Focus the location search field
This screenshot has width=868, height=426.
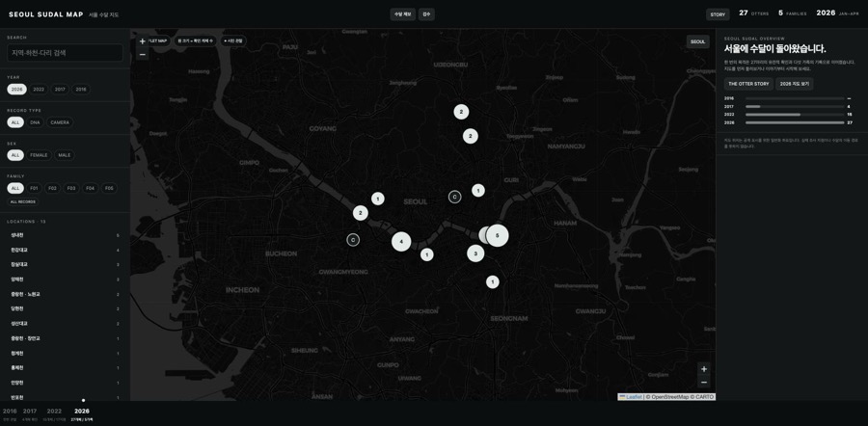click(65, 53)
